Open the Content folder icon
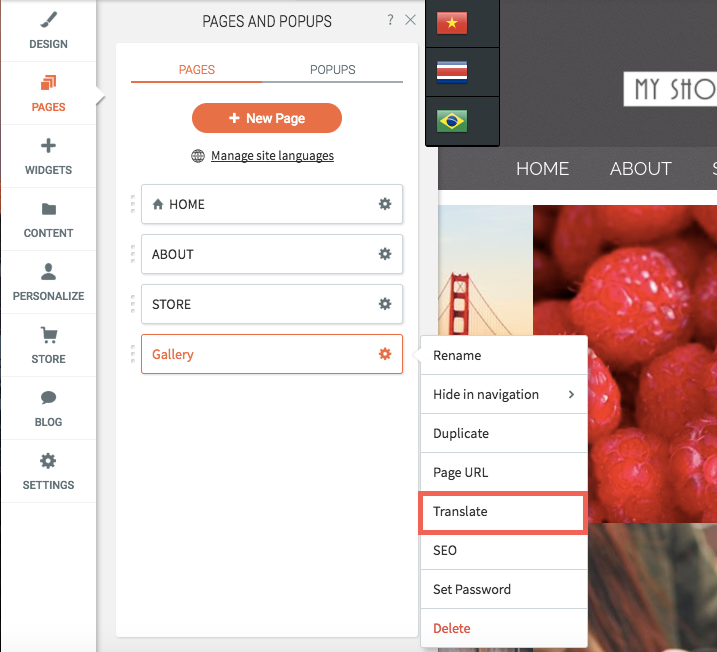The height and width of the screenshot is (652, 717). click(48, 209)
